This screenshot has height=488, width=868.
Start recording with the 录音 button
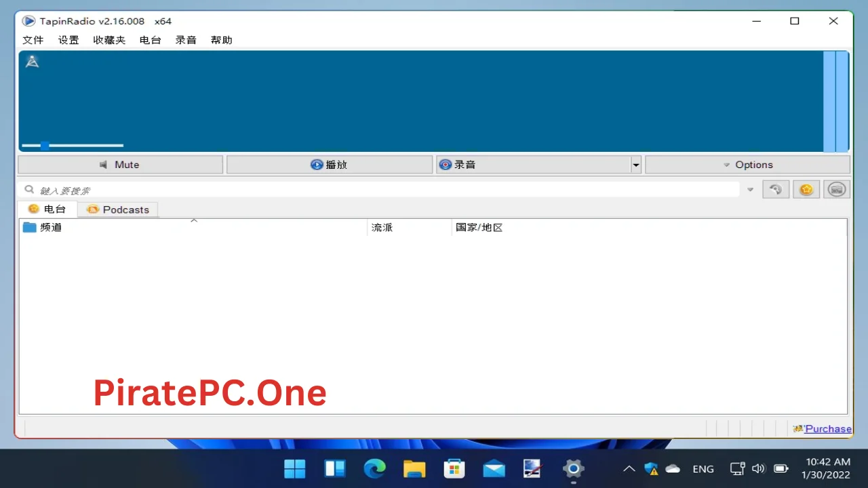pos(533,165)
